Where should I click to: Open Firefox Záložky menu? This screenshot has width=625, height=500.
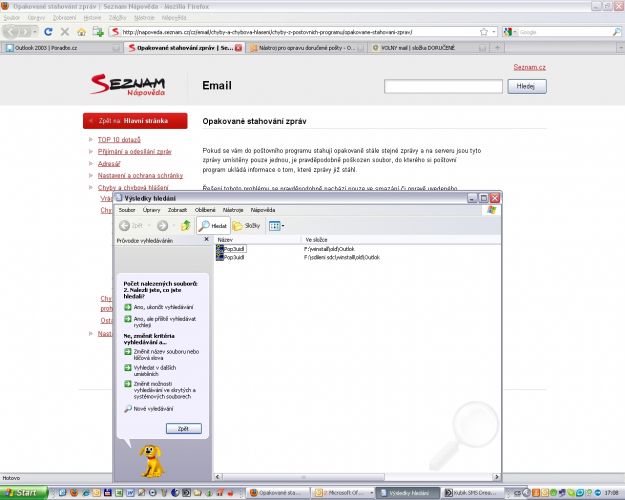117,18
